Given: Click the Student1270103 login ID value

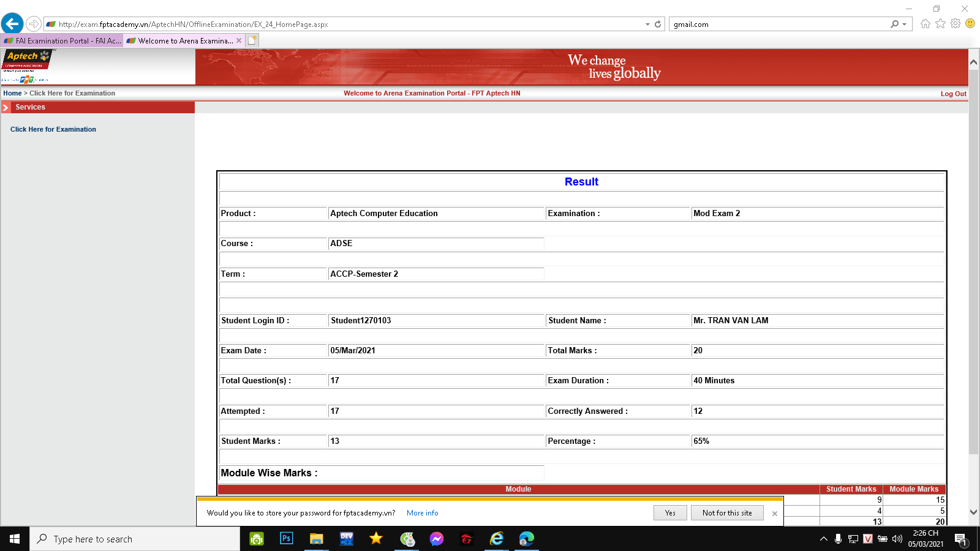Looking at the screenshot, I should (x=361, y=321).
